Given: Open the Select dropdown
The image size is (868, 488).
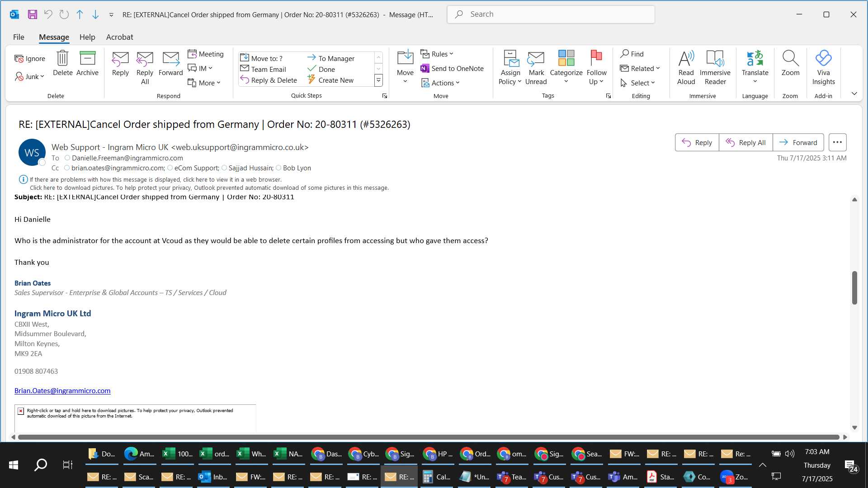Looking at the screenshot, I should (637, 83).
